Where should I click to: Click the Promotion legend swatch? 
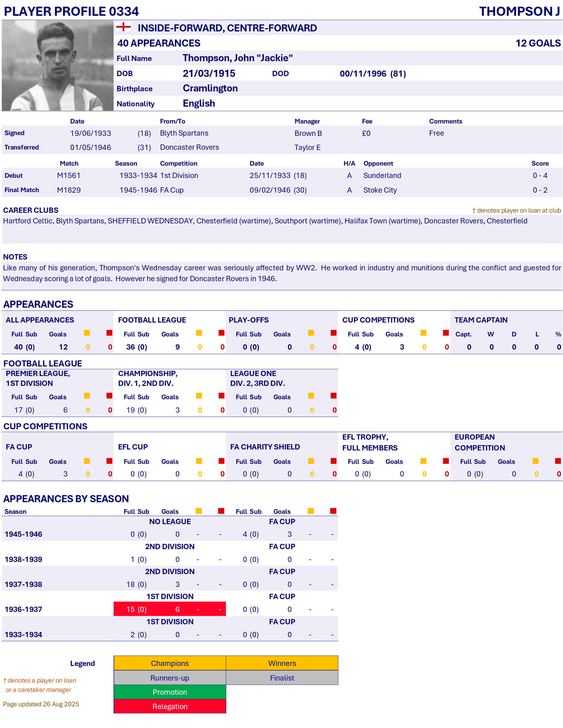[170, 692]
